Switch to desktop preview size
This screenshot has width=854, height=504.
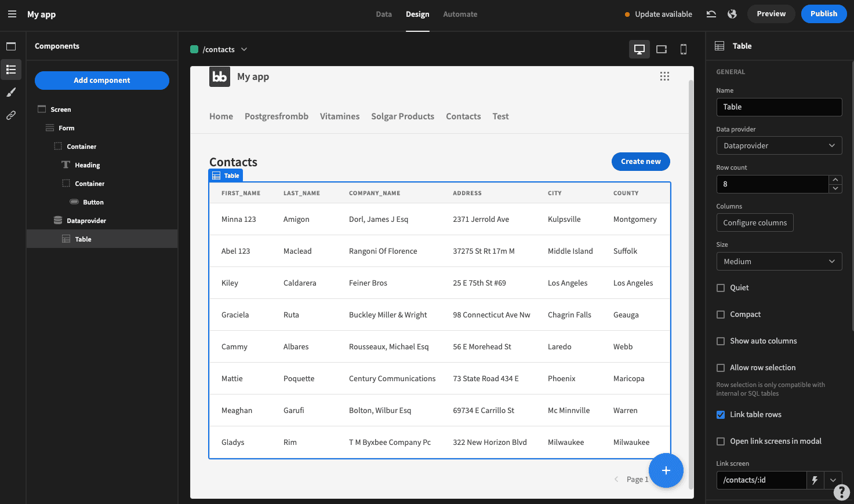(x=639, y=49)
